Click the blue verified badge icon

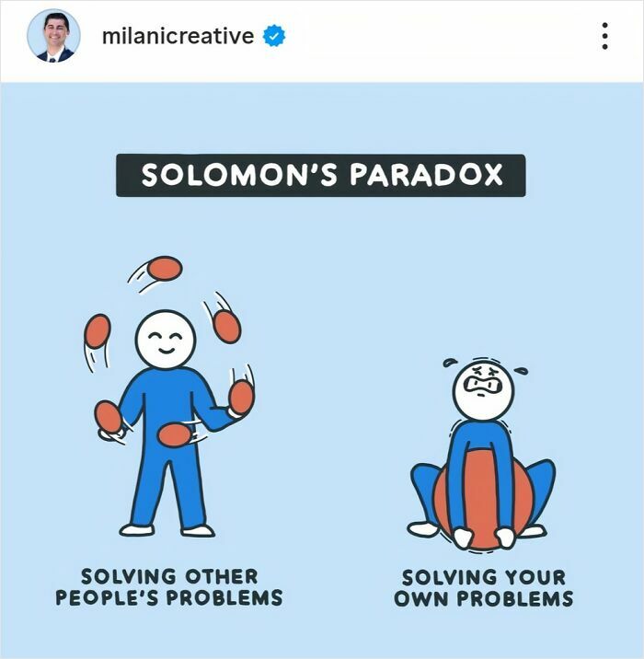coord(274,36)
